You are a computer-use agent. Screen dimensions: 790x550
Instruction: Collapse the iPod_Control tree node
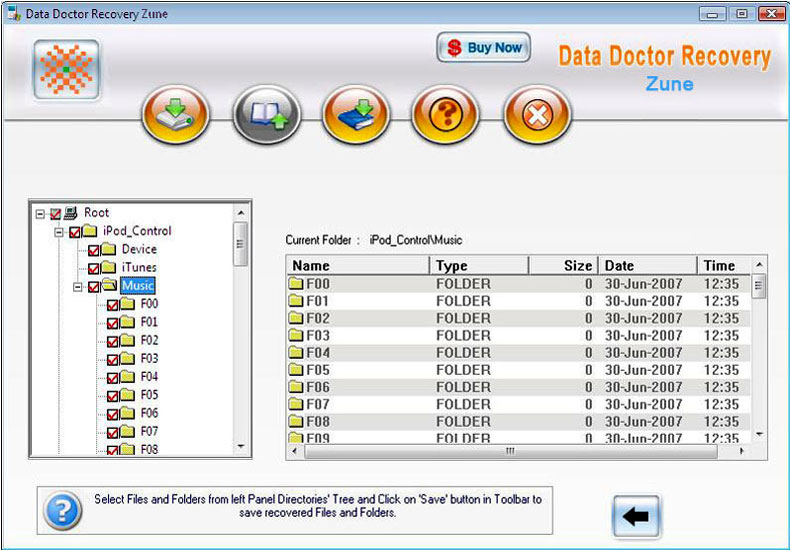coord(59,232)
